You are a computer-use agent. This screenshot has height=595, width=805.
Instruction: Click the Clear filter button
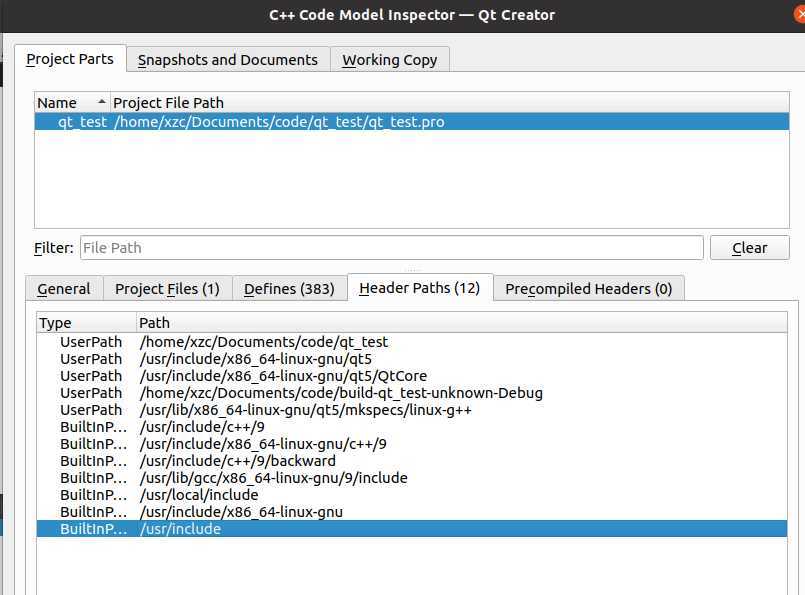click(750, 248)
